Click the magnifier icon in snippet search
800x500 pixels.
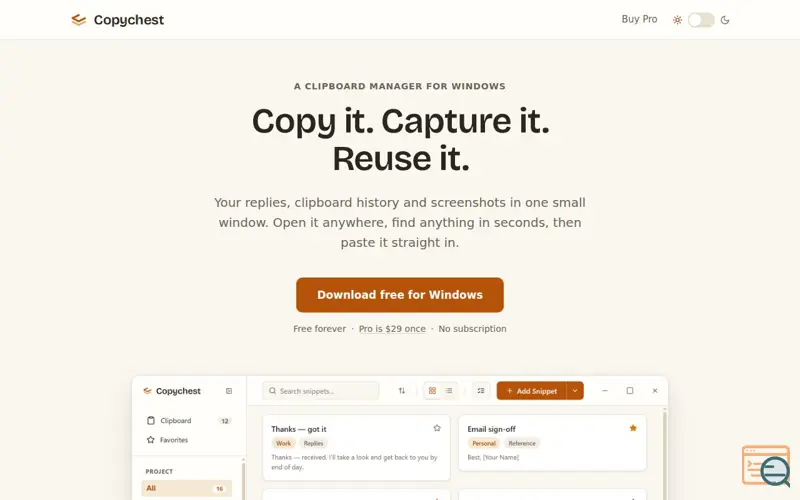pos(272,391)
